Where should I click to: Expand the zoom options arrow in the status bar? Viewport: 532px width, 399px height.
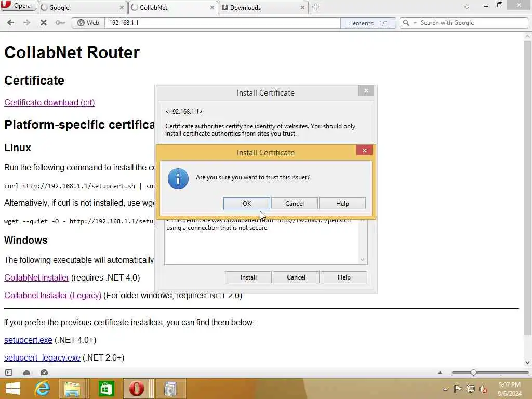pos(440,373)
